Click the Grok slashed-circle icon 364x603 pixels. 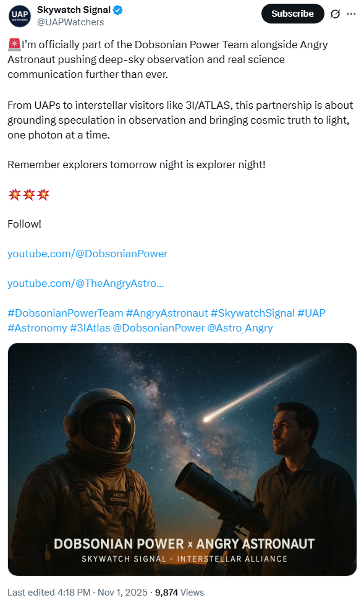point(335,14)
